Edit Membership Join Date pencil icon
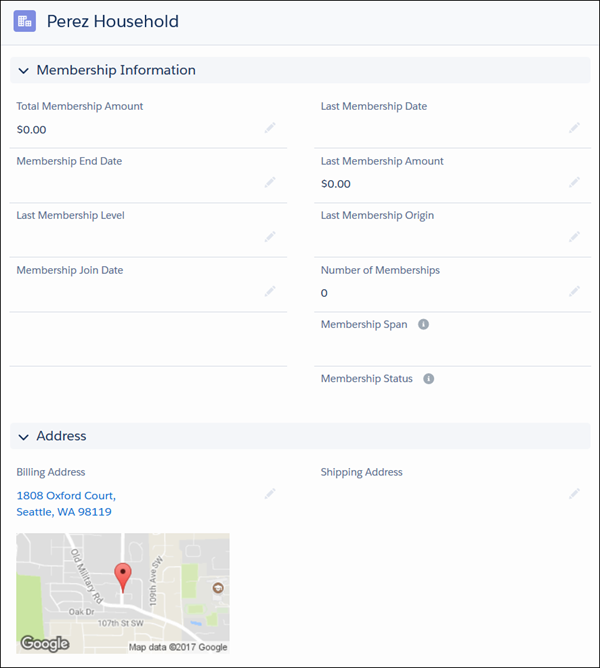 click(270, 291)
